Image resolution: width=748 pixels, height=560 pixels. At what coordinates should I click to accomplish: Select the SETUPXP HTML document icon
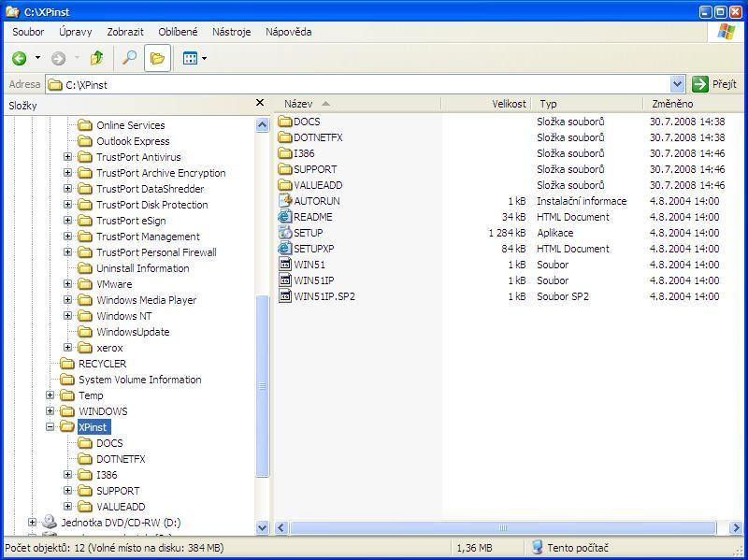tap(285, 249)
